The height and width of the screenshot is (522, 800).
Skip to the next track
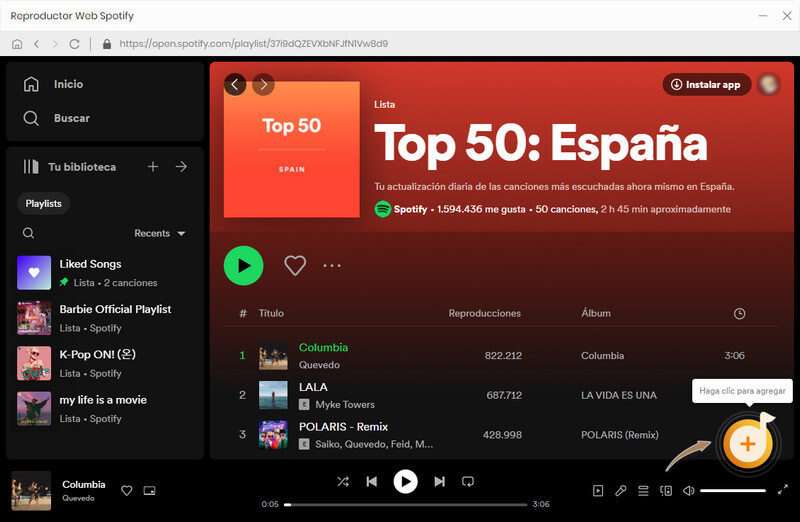click(439, 482)
